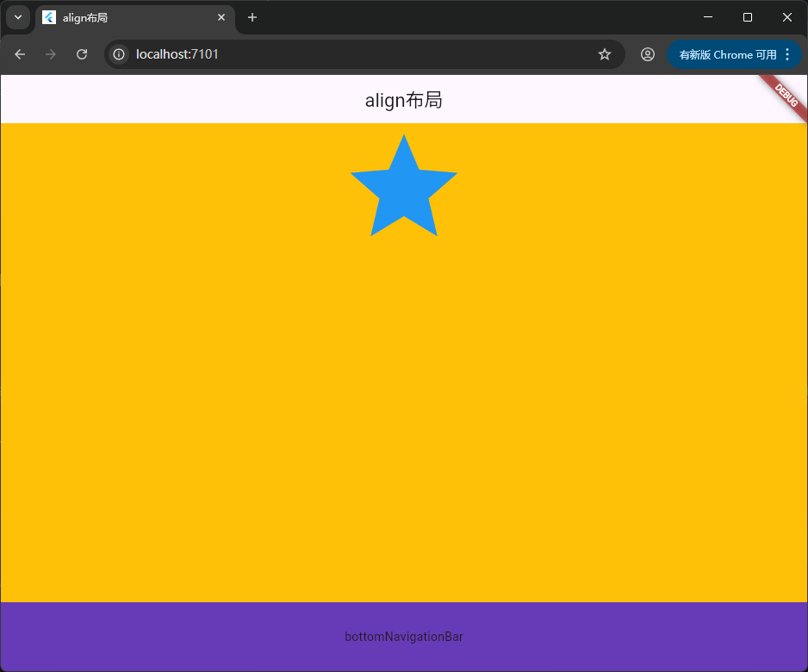Image resolution: width=808 pixels, height=672 pixels.
Task: Click the Flutter favicon on the tab
Action: point(49,17)
